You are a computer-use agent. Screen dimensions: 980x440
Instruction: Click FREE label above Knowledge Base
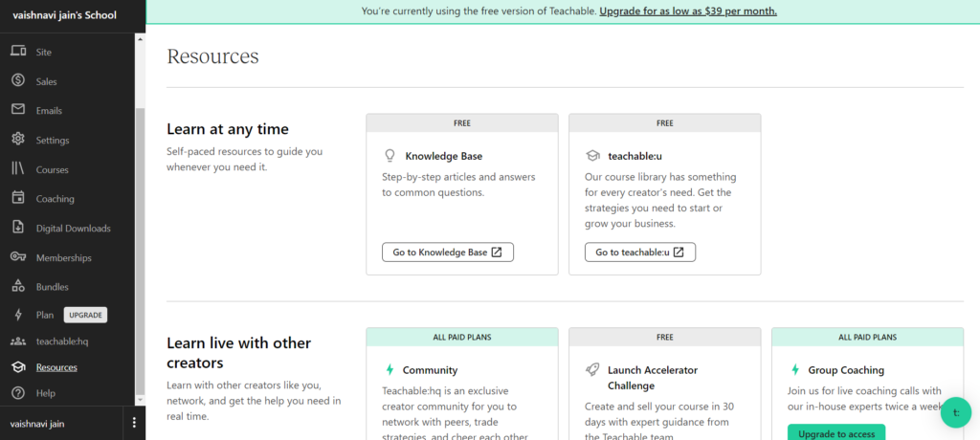[x=462, y=123]
